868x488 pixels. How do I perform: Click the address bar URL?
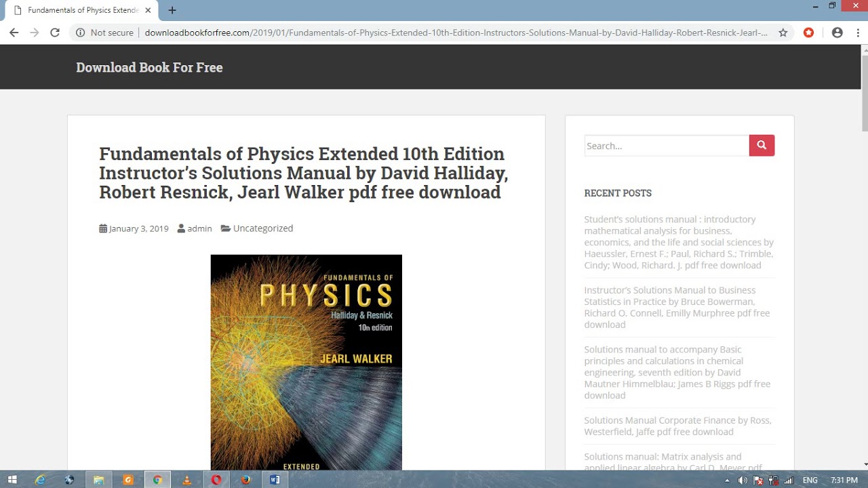tap(456, 33)
